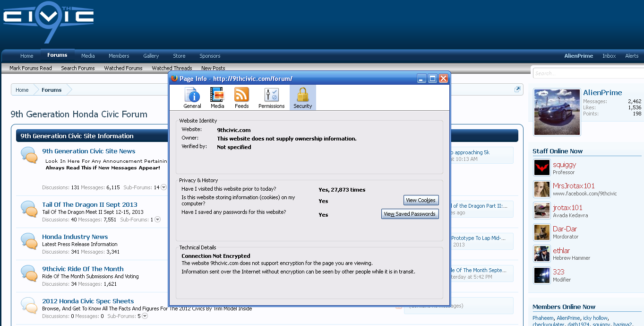Focus the Search box in the sidebar
644x326 pixels.
[588, 73]
